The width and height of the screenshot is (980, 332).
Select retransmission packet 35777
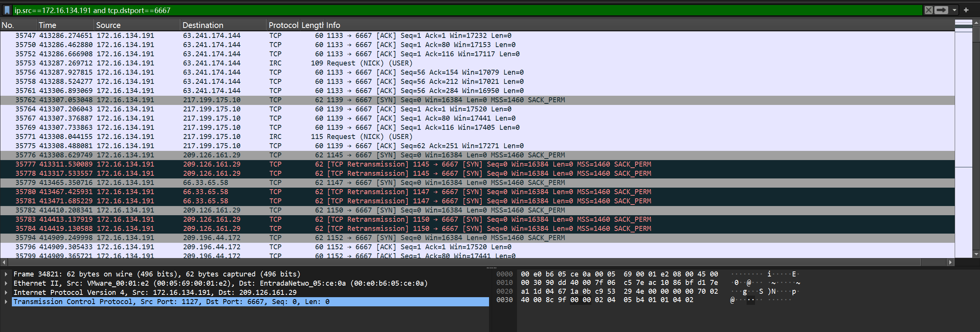pos(477,164)
